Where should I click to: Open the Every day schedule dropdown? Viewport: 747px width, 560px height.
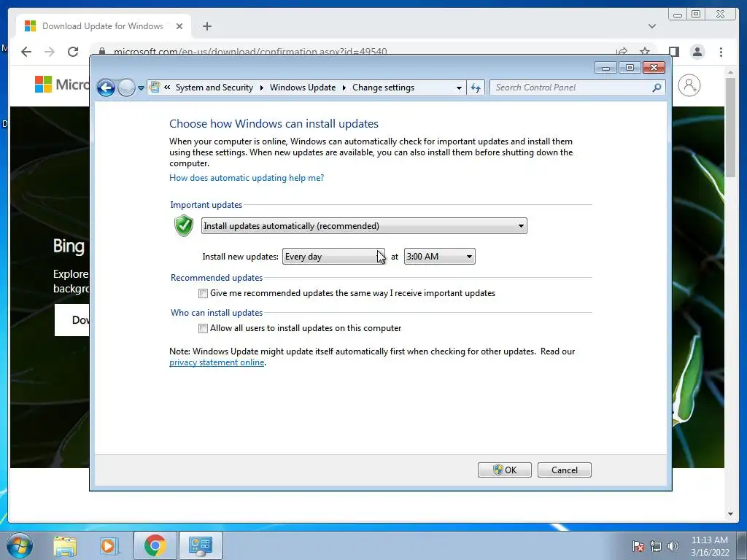(333, 257)
